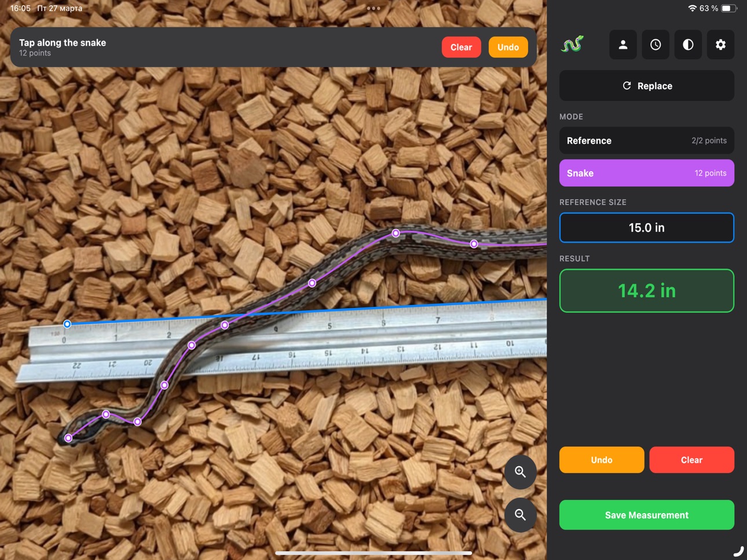Zoom in with magnifier plus button
Screen dimensions: 747x560
tap(521, 472)
